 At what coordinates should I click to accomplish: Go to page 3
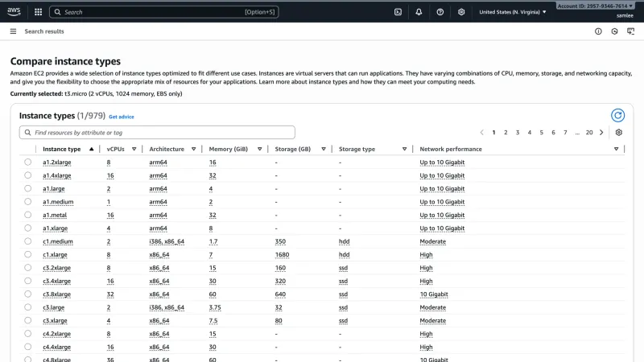tap(518, 132)
